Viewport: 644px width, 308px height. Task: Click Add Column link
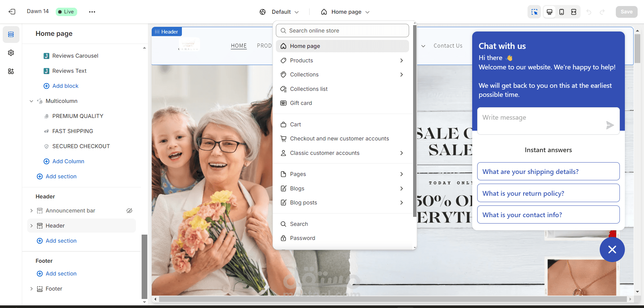click(64, 161)
